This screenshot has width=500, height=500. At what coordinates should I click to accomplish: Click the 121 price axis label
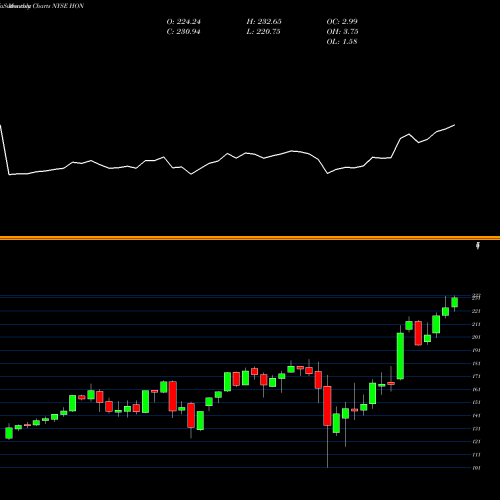click(x=476, y=442)
